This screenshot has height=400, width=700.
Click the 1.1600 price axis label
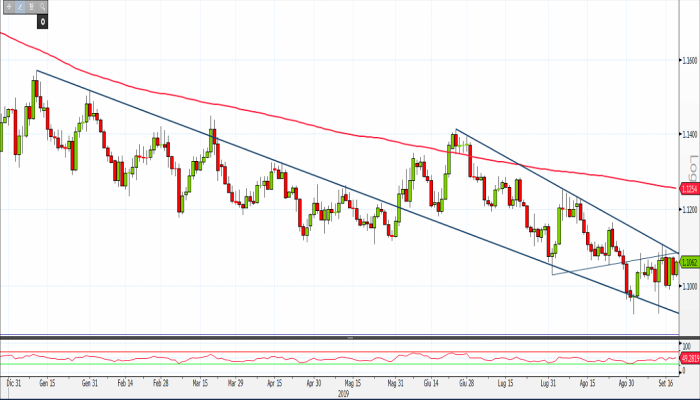[x=690, y=60]
